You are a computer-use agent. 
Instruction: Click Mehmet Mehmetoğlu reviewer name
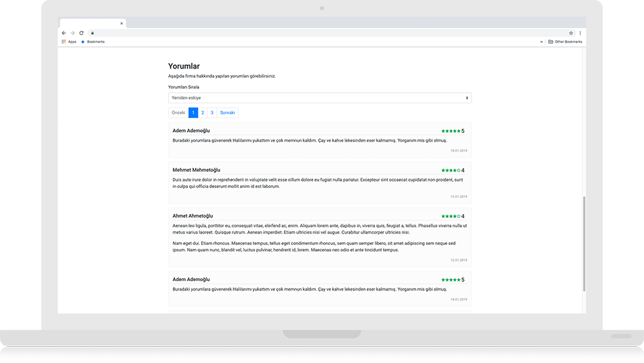[197, 170]
